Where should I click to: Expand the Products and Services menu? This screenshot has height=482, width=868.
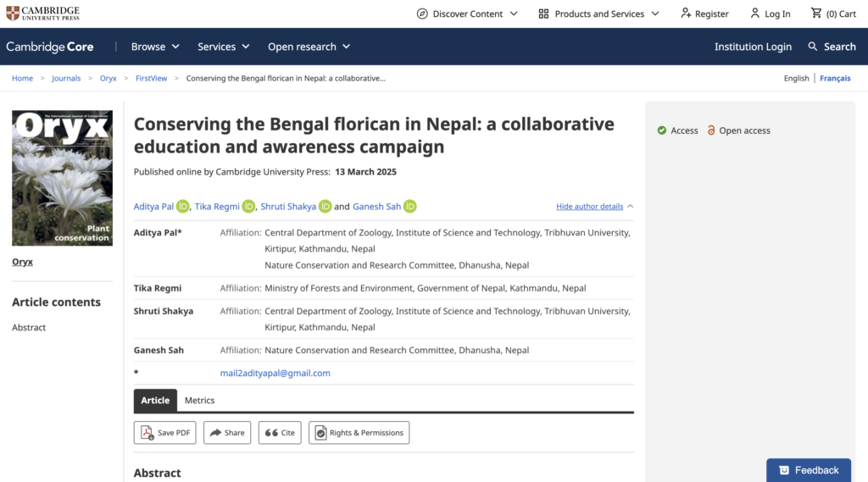[591, 14]
